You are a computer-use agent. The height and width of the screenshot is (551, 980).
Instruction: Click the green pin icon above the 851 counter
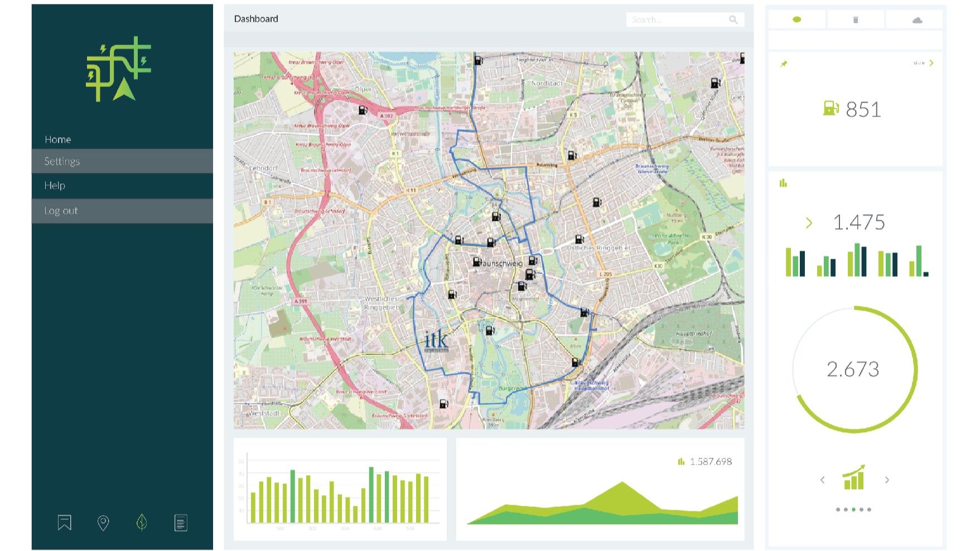784,63
